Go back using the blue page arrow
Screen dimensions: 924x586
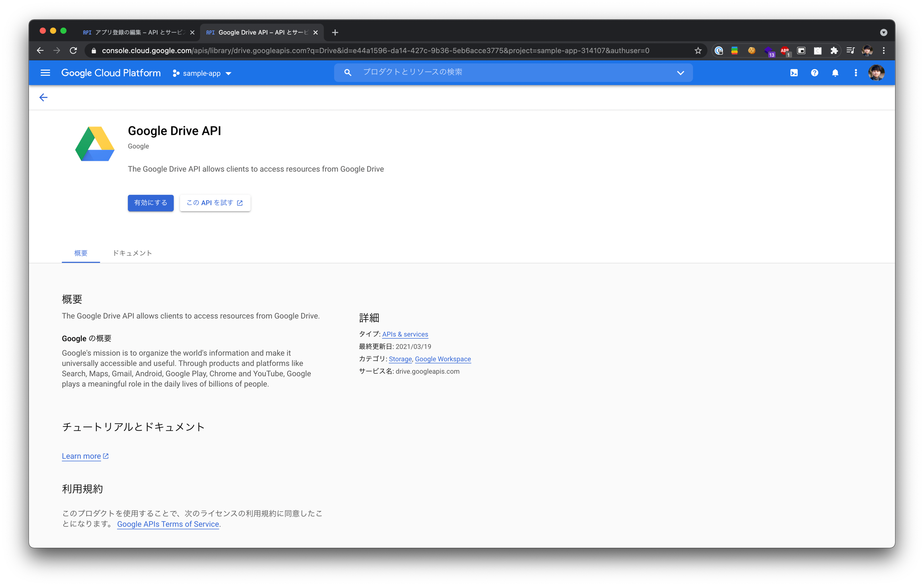click(x=43, y=97)
